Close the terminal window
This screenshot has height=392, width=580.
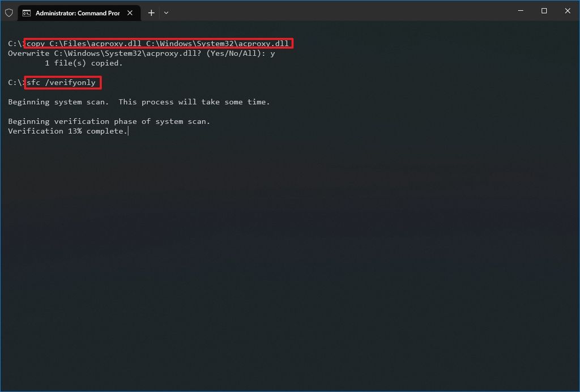567,11
